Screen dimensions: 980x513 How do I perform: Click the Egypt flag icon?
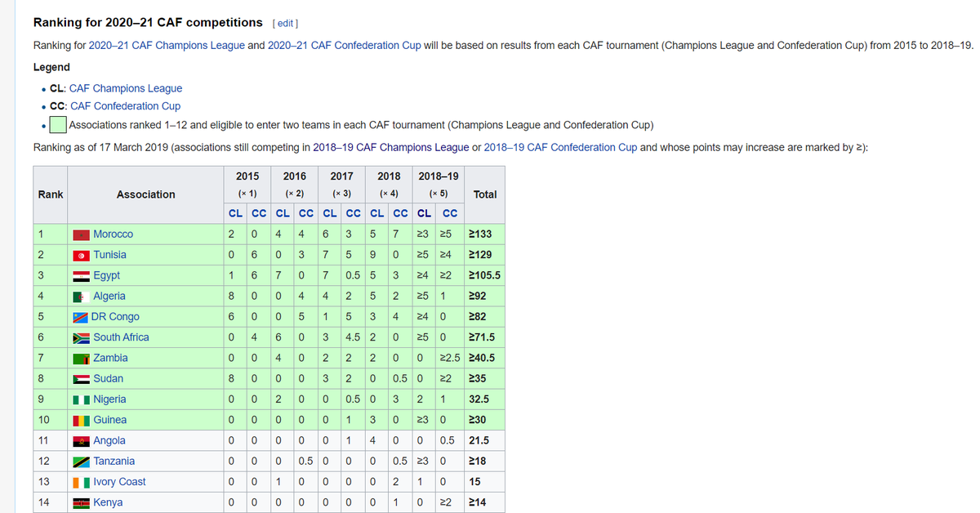82,275
